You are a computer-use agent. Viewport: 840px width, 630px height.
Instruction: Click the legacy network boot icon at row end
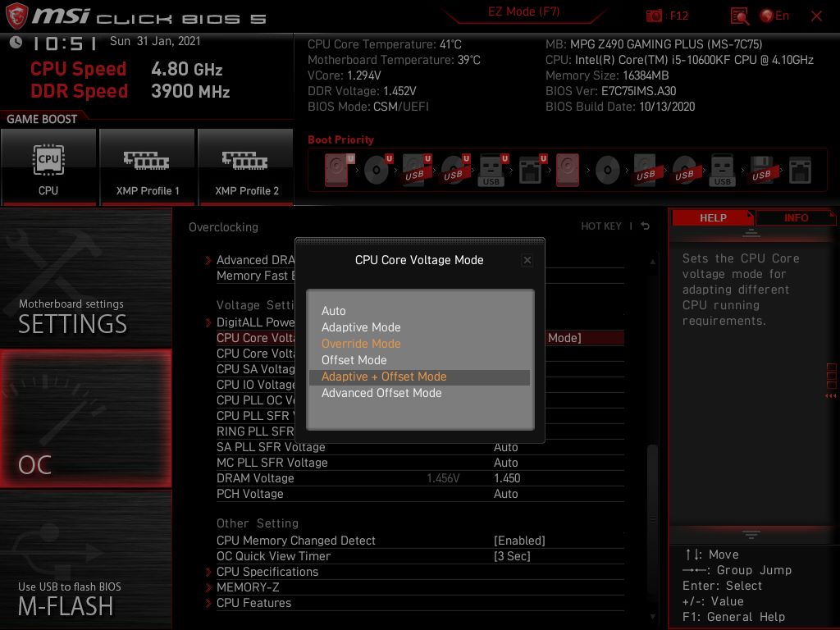click(x=800, y=170)
